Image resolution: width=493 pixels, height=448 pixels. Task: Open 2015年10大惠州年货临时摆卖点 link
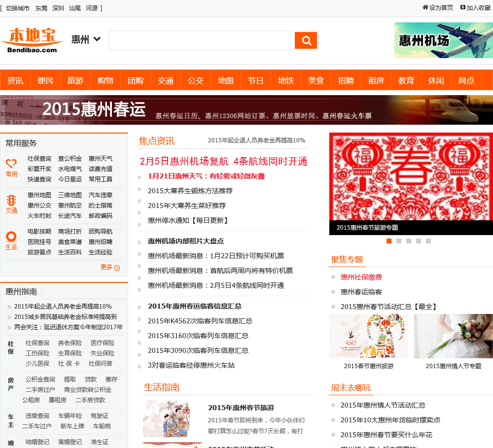(x=390, y=420)
